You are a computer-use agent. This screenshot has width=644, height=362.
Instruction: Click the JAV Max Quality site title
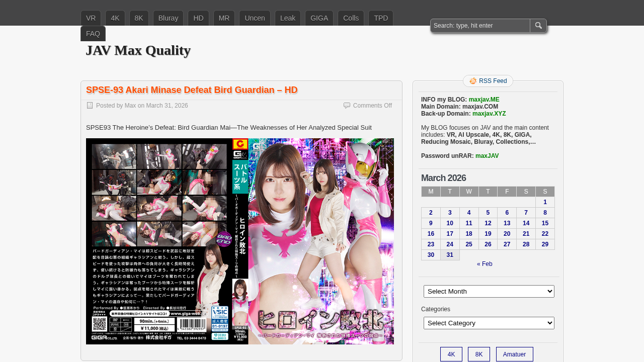(x=138, y=50)
